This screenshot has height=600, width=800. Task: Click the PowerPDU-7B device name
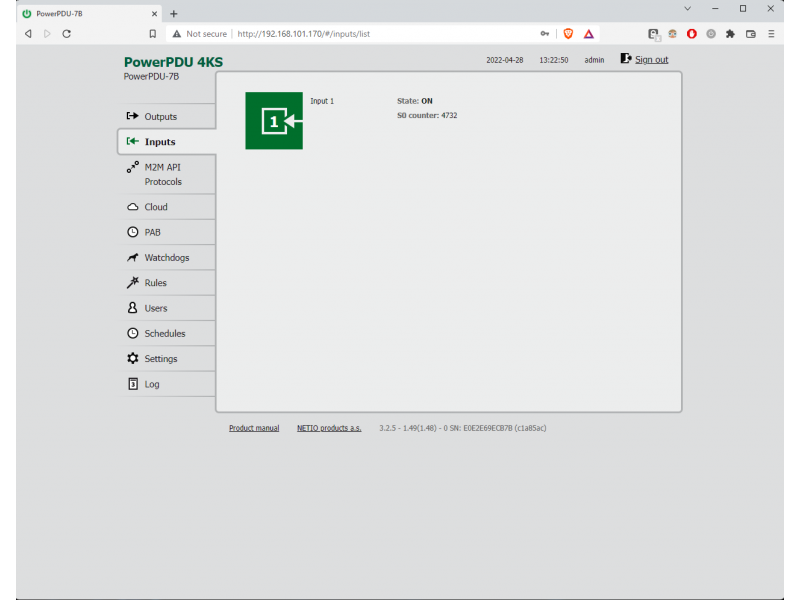pos(151,77)
